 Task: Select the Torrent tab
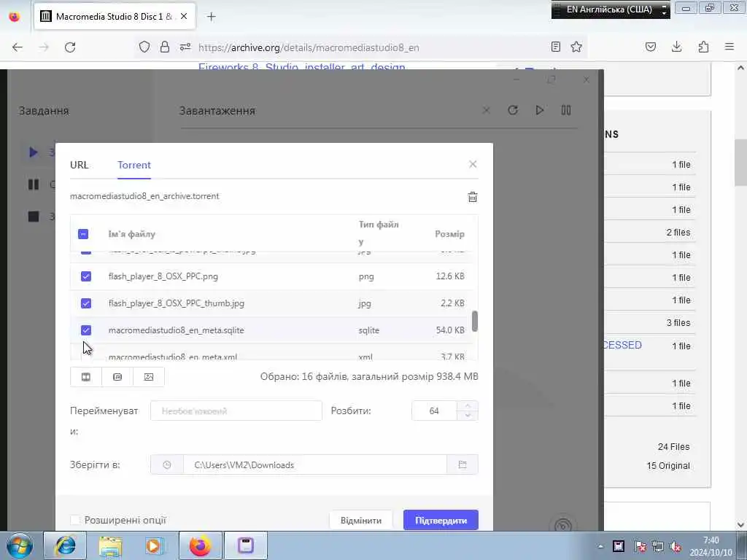click(x=134, y=165)
